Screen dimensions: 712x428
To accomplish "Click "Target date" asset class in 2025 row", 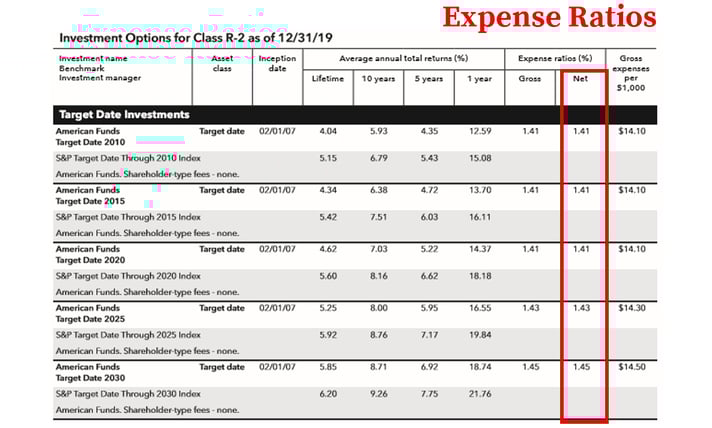I will (222, 308).
